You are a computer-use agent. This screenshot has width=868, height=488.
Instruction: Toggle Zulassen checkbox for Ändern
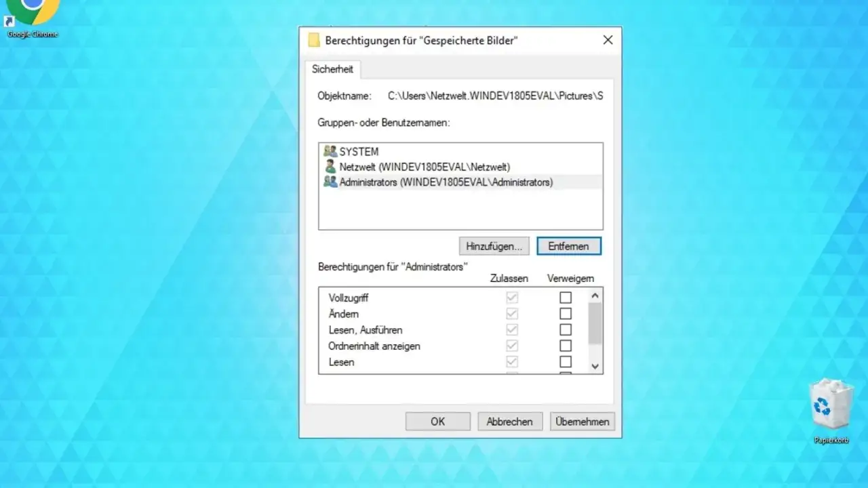[512, 314]
